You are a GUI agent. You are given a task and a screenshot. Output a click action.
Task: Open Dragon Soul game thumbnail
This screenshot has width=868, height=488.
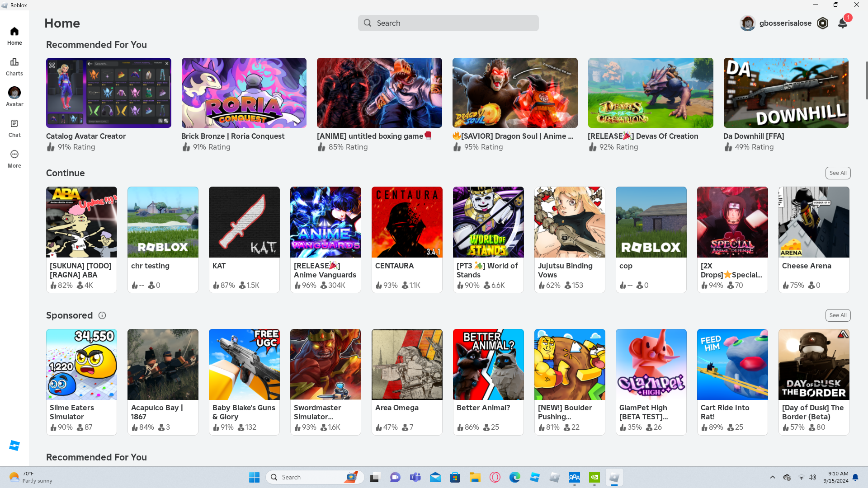pos(515,93)
